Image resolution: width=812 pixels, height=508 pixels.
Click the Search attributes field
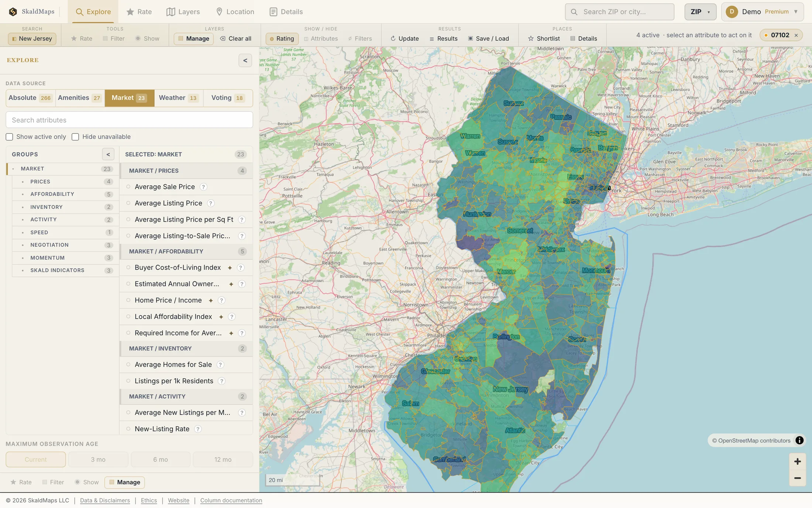129,120
